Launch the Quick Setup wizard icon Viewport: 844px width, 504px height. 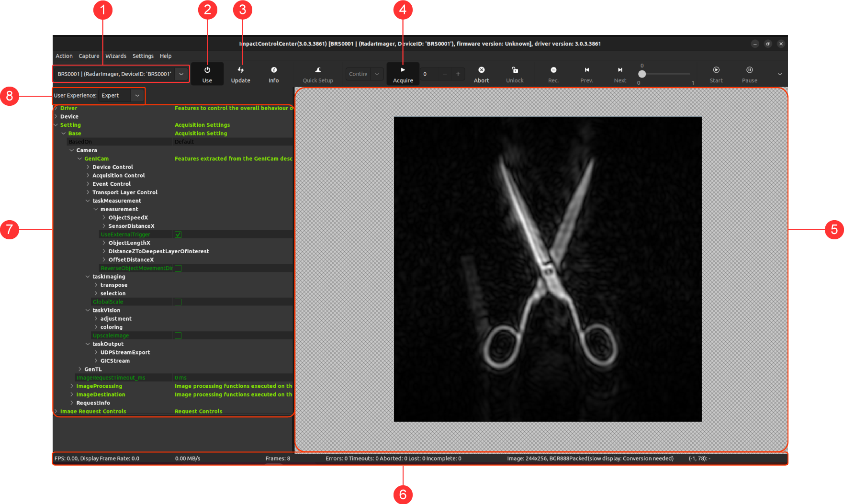(x=318, y=70)
